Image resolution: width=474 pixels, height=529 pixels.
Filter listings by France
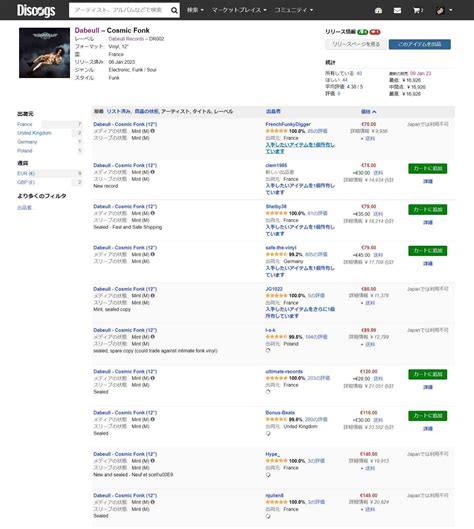[x=25, y=124]
